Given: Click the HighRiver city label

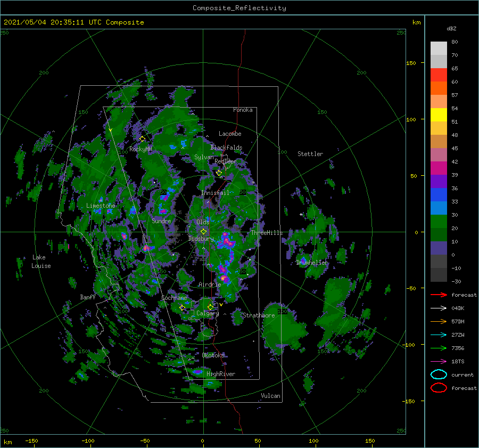Looking at the screenshot, I should click(x=221, y=374).
